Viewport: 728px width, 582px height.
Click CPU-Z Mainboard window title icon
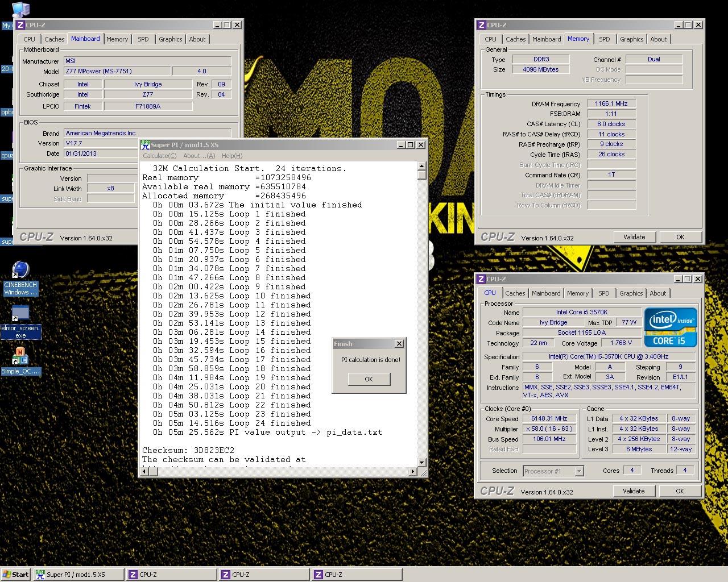[20, 25]
